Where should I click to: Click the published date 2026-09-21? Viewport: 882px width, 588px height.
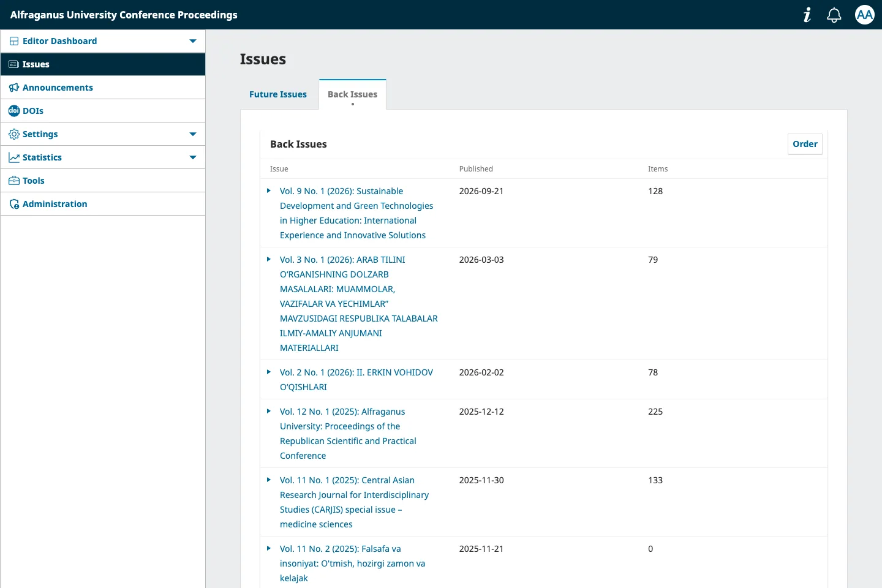coord(481,191)
